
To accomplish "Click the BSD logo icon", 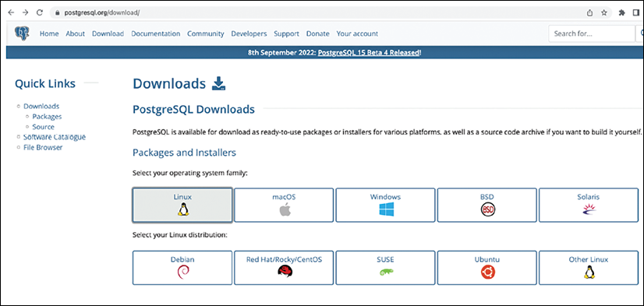I will pyautogui.click(x=487, y=210).
